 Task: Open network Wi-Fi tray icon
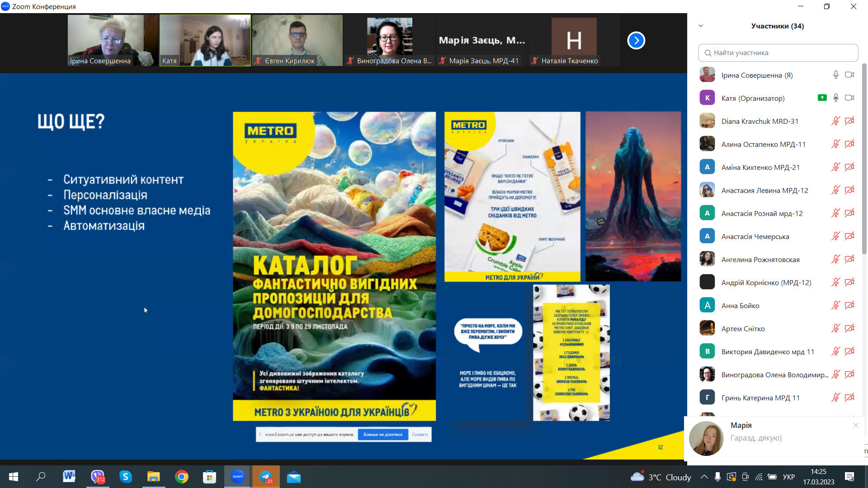pyautogui.click(x=759, y=477)
